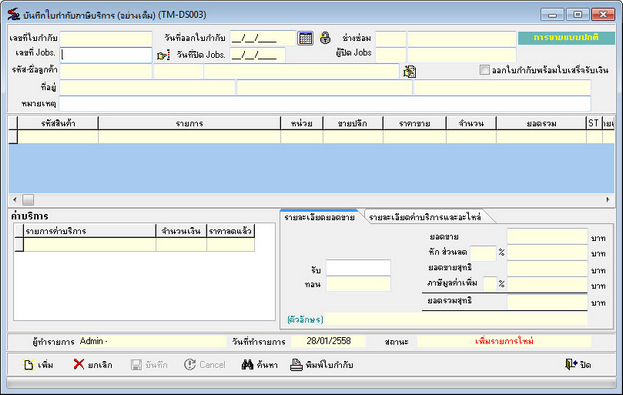Click first row รหัสสินค้า cell

click(x=58, y=137)
